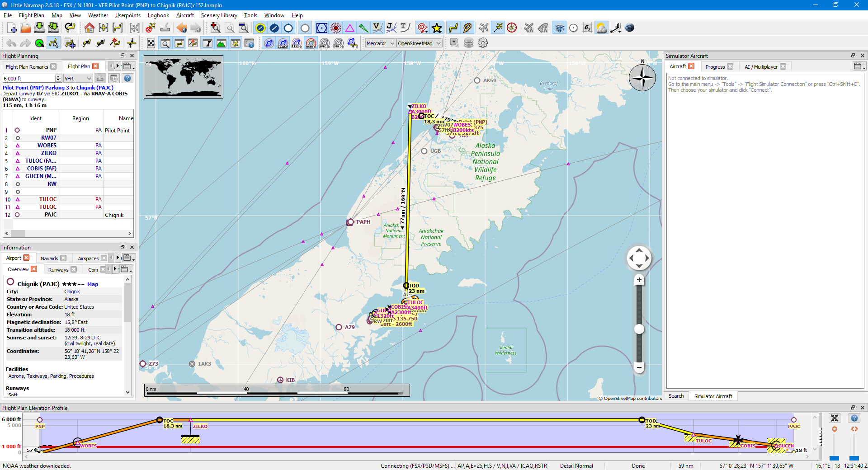The height and width of the screenshot is (470, 868).
Task: Toggle the yellow star userpoints icon
Action: [x=437, y=28]
